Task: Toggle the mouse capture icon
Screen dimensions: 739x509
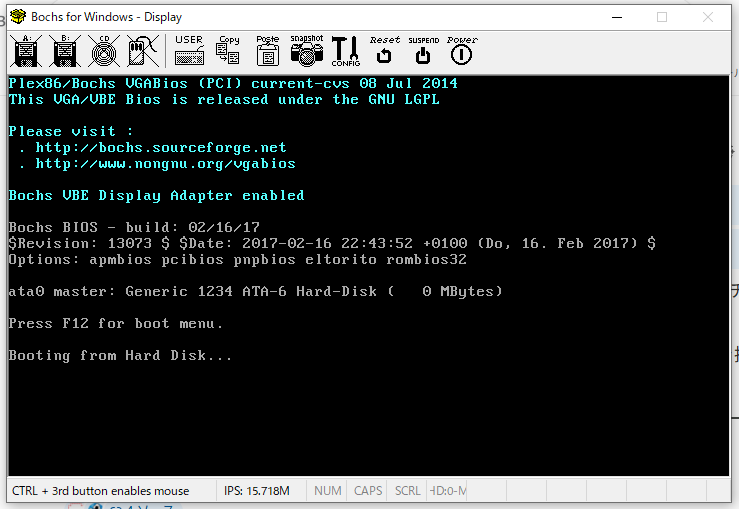Action: tap(143, 51)
